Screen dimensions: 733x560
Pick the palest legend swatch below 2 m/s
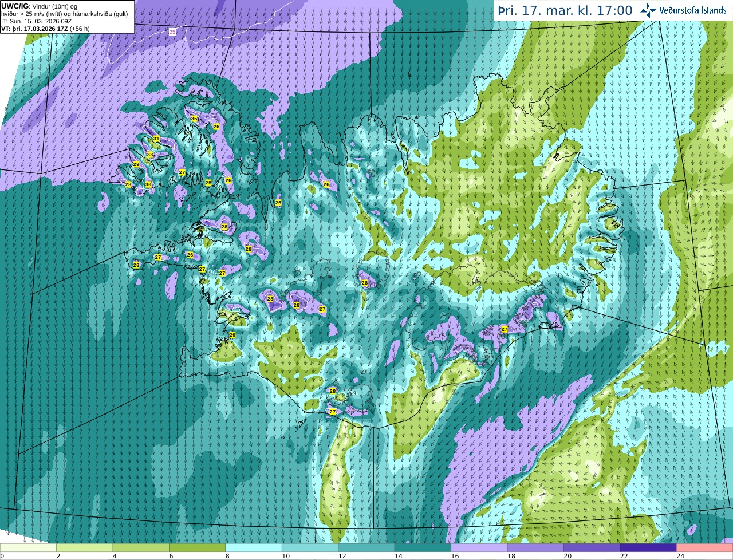pos(28,547)
